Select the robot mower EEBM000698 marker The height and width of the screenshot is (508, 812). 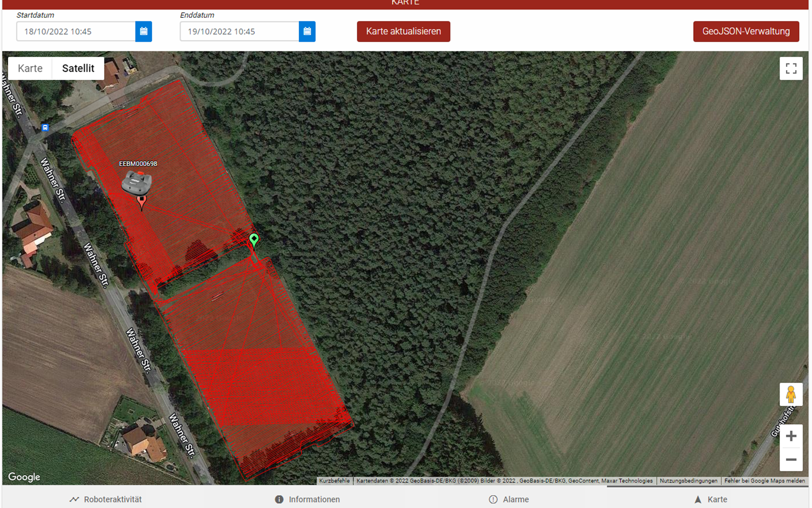[x=137, y=183]
